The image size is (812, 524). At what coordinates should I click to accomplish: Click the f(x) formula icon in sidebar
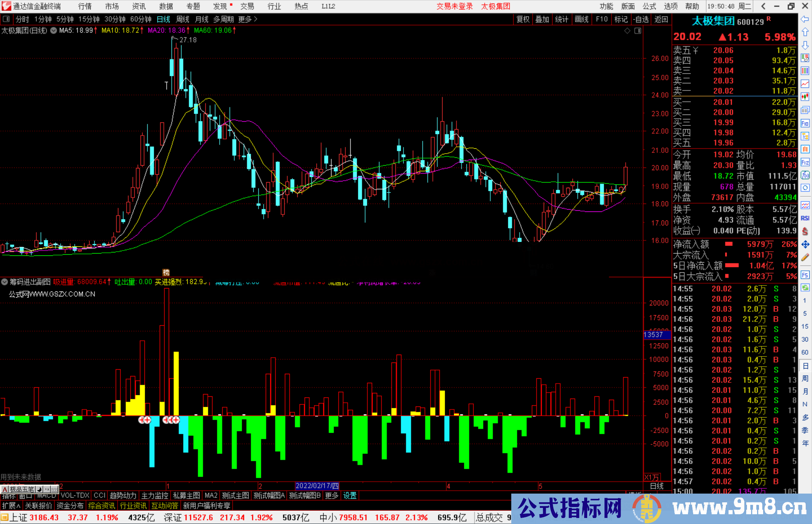tap(805, 175)
